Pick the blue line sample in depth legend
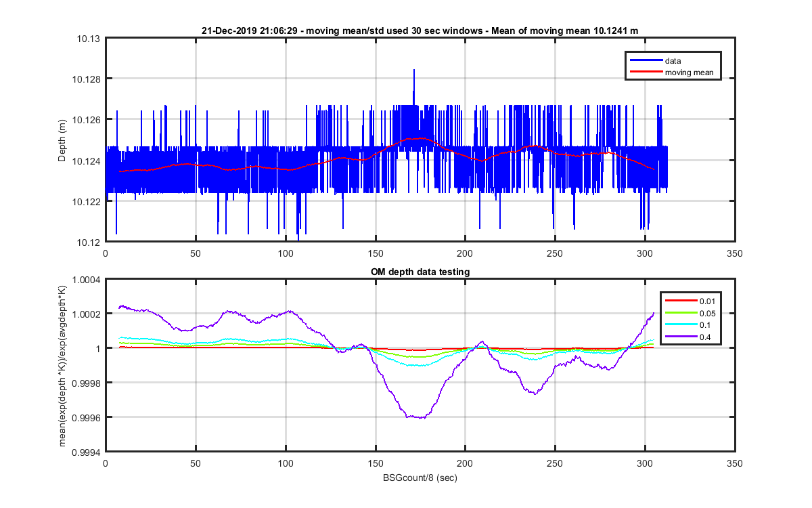 [645, 61]
